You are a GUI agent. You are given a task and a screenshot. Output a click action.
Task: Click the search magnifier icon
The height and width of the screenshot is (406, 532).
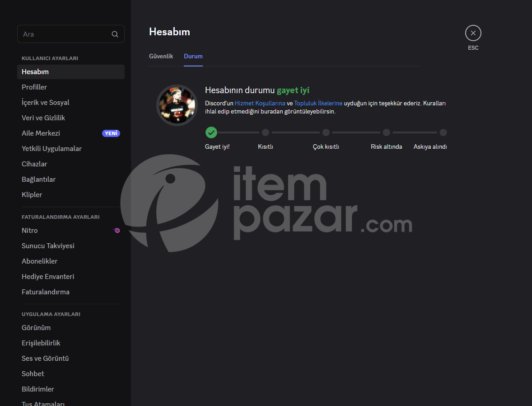coord(115,34)
